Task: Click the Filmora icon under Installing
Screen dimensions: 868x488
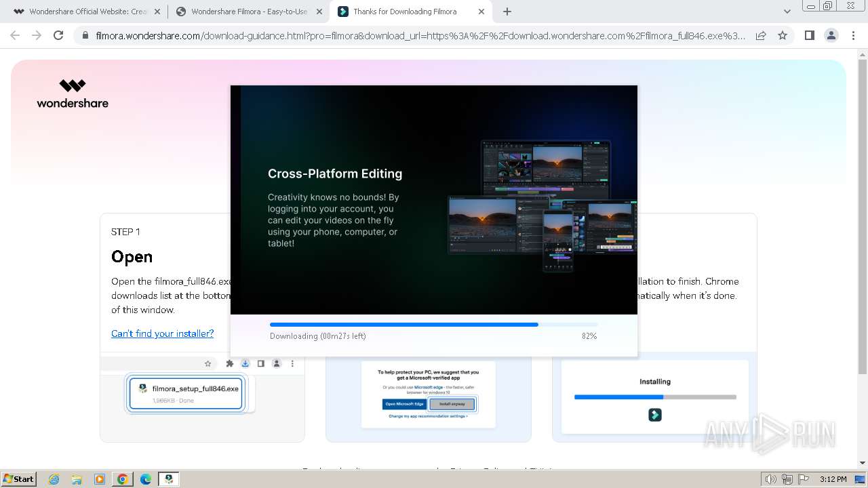Action: click(x=655, y=415)
